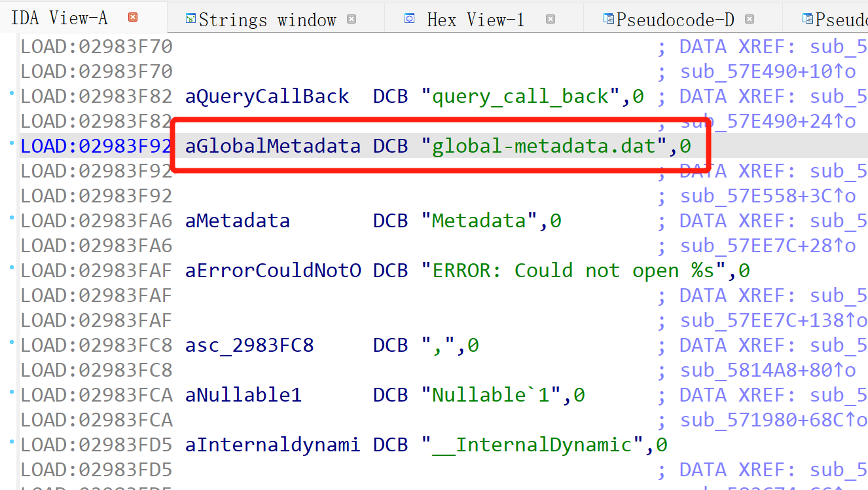This screenshot has width=868, height=490.
Task: Select the aGlobalMetadata label
Action: point(273,146)
